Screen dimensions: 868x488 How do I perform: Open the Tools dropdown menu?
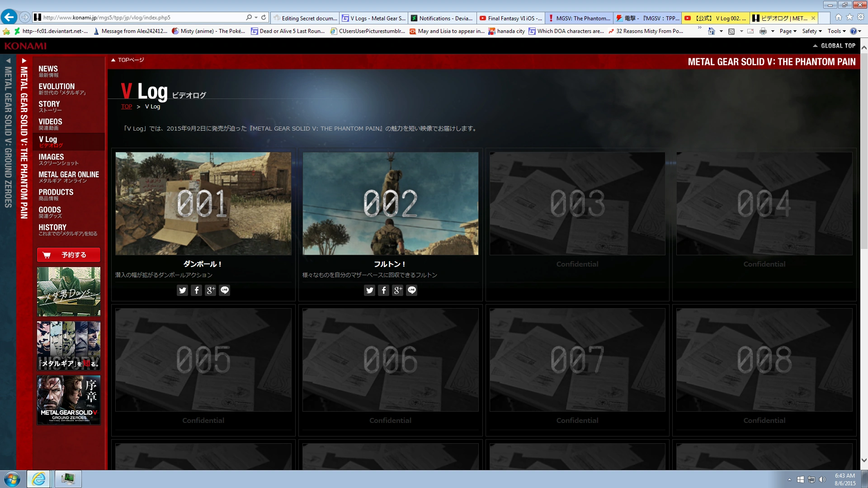836,31
